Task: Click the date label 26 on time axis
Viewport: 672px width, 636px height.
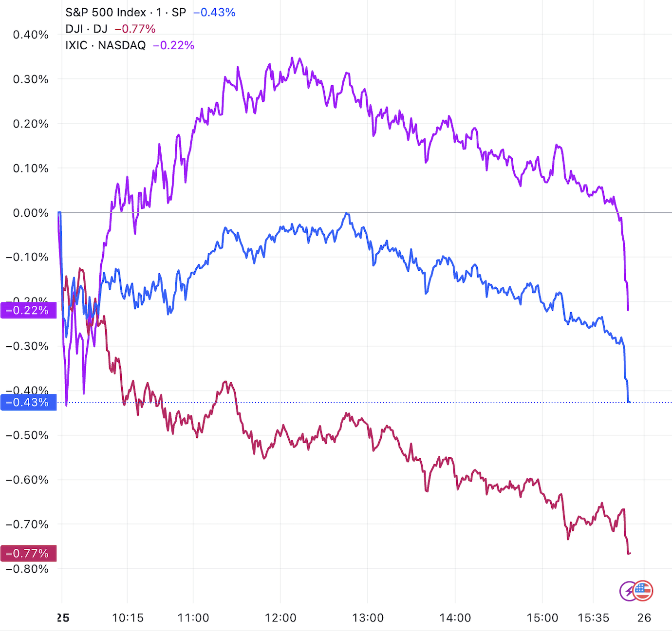Action: pyautogui.click(x=644, y=618)
